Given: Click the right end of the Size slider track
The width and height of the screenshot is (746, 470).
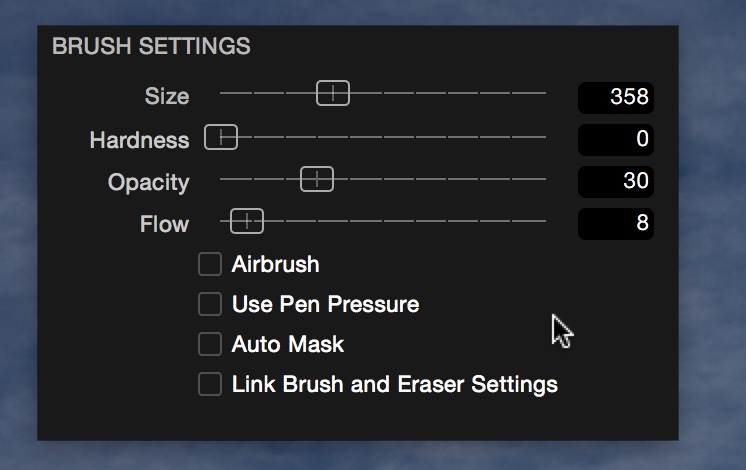Looking at the screenshot, I should pyautogui.click(x=544, y=93).
